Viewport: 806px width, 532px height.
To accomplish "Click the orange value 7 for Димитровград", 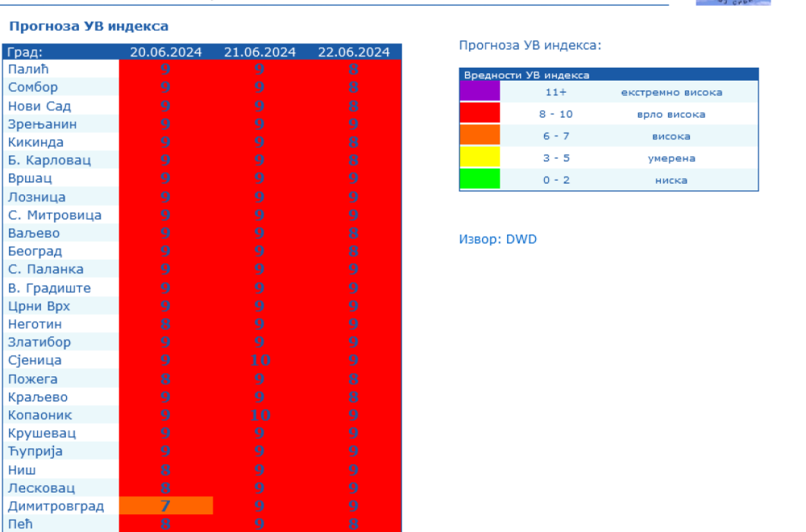I will click(166, 506).
